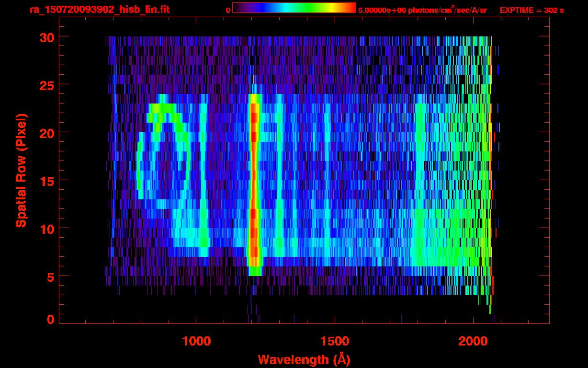This screenshot has width=588, height=368.
Task: Click the colorbar minimum label 0
Action: (228, 10)
